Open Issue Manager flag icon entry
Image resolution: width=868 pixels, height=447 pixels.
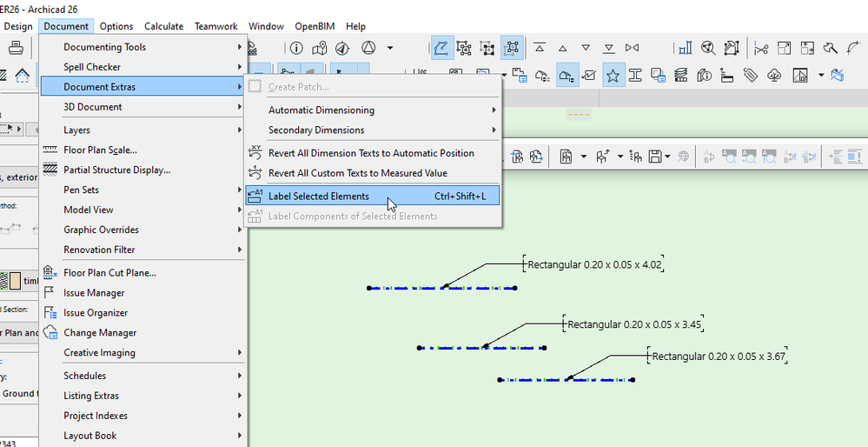tap(94, 293)
